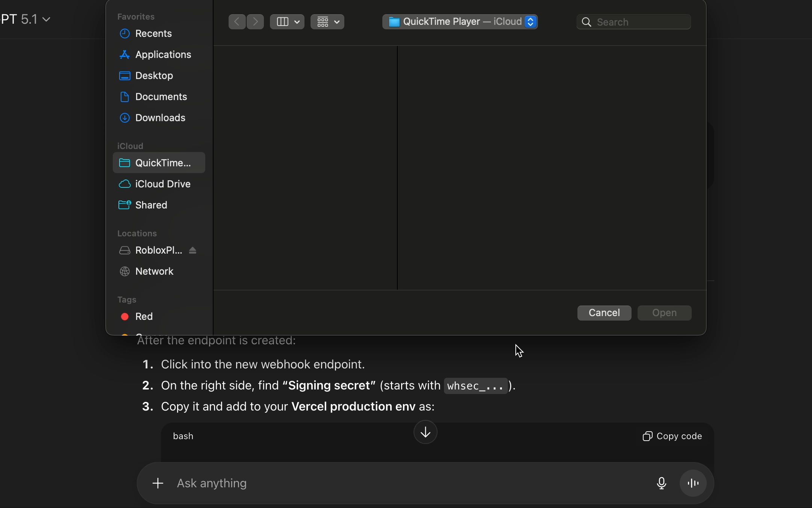Select the Red tag

pos(144,316)
